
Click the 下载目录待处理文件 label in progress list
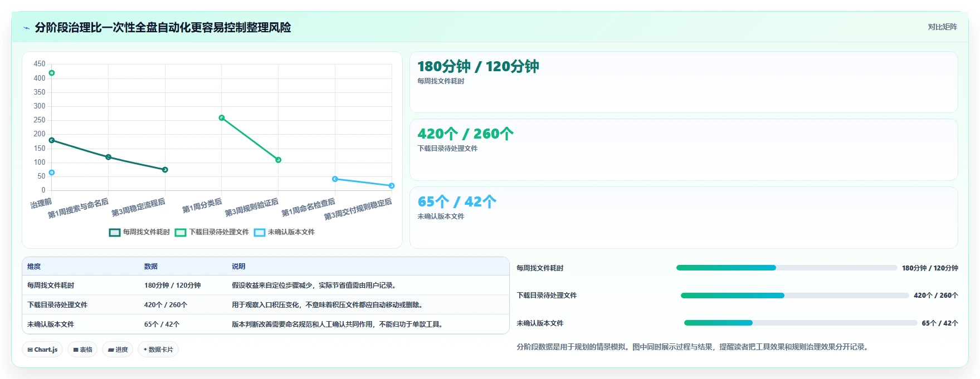click(547, 296)
